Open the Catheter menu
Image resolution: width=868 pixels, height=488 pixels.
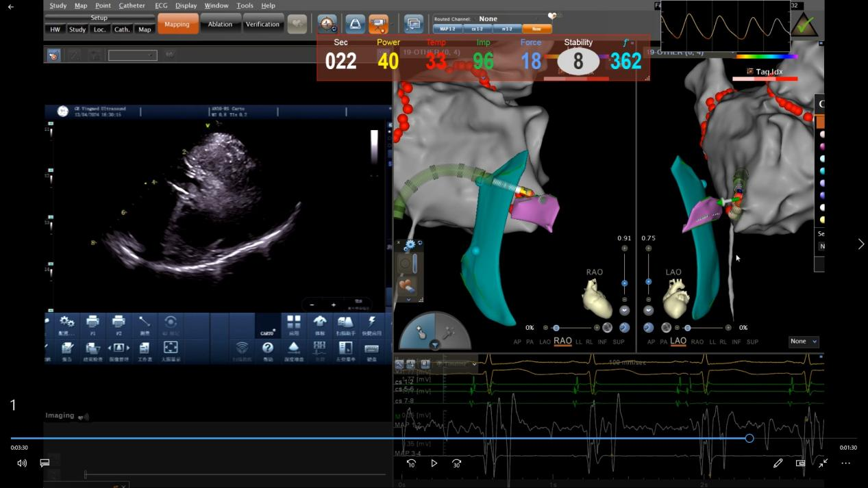coord(132,5)
